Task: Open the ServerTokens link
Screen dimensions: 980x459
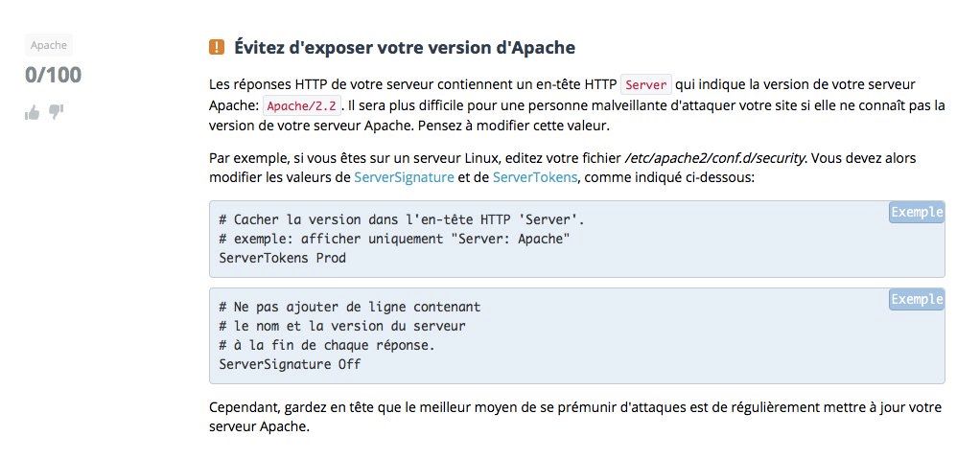Action: pos(534,177)
